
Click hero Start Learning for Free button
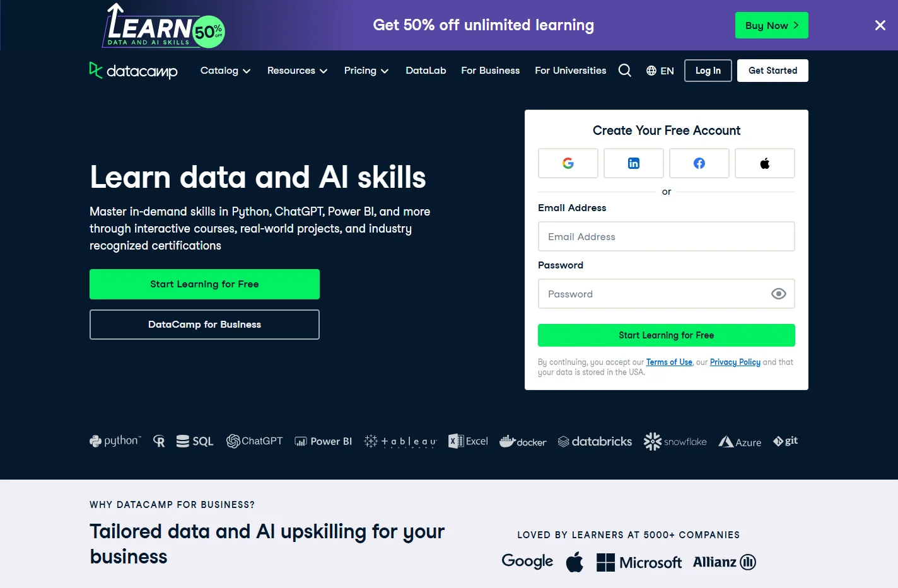click(x=204, y=284)
